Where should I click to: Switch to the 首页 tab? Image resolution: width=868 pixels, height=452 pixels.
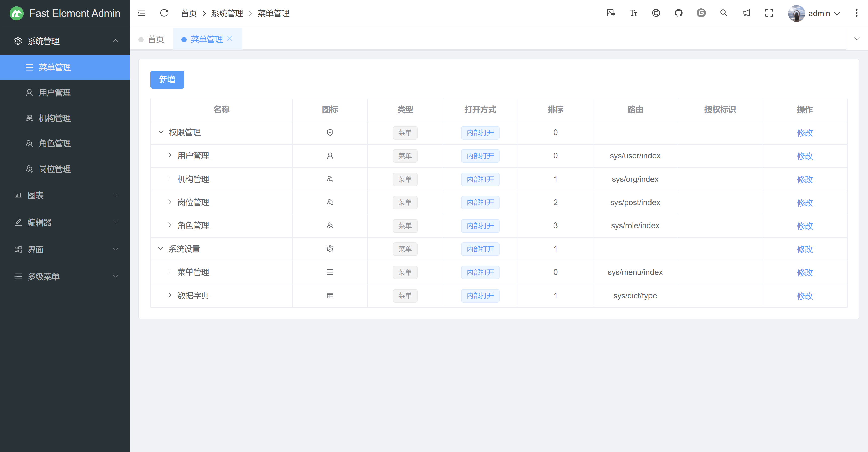coord(151,39)
